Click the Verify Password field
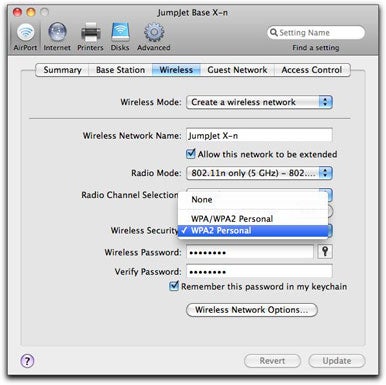Screen dimensions: 386x385 (259, 272)
